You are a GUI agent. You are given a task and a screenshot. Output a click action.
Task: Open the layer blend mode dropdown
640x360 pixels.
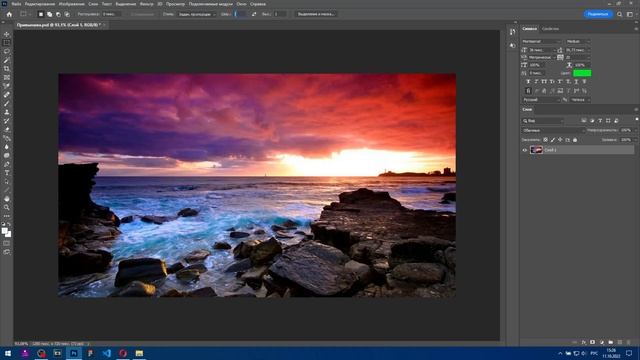(553, 130)
